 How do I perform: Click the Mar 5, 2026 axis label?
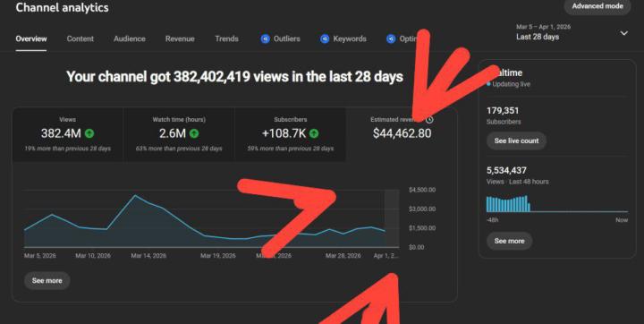(40, 256)
